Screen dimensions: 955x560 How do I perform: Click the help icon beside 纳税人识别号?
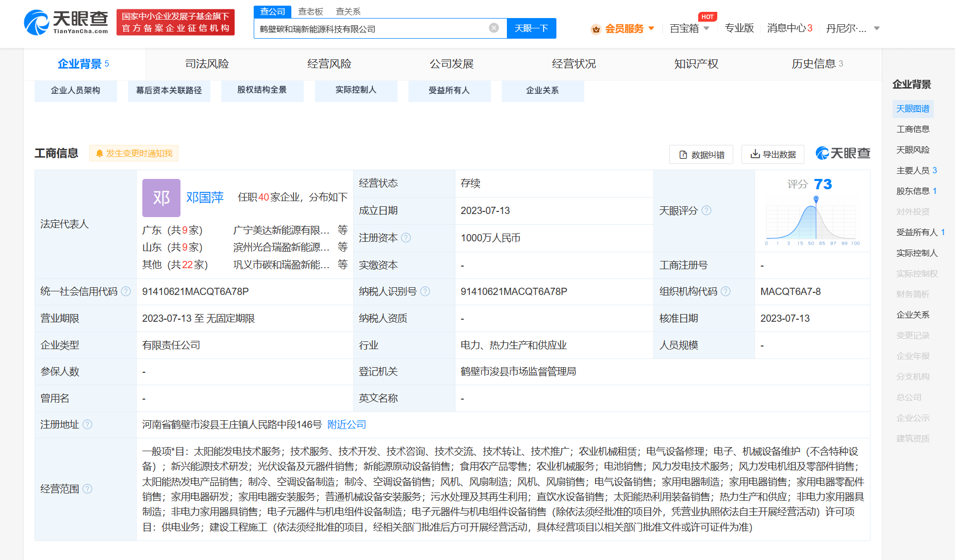click(x=425, y=291)
